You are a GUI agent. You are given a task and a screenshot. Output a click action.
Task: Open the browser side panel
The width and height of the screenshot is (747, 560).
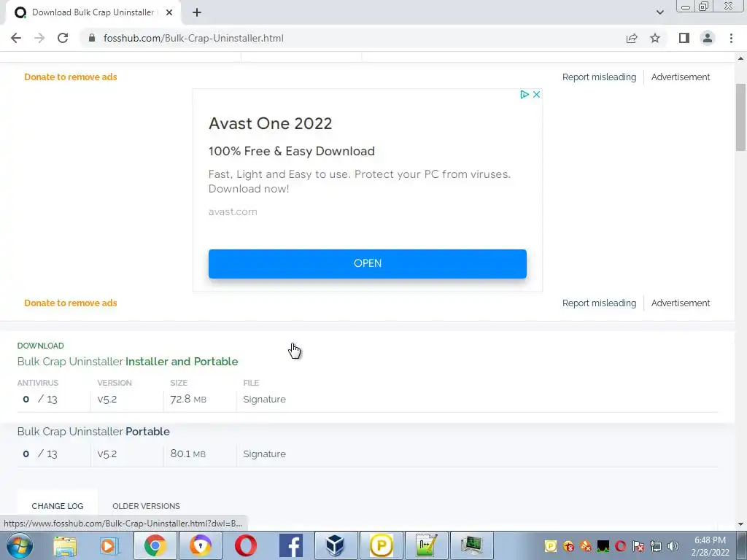coord(684,38)
